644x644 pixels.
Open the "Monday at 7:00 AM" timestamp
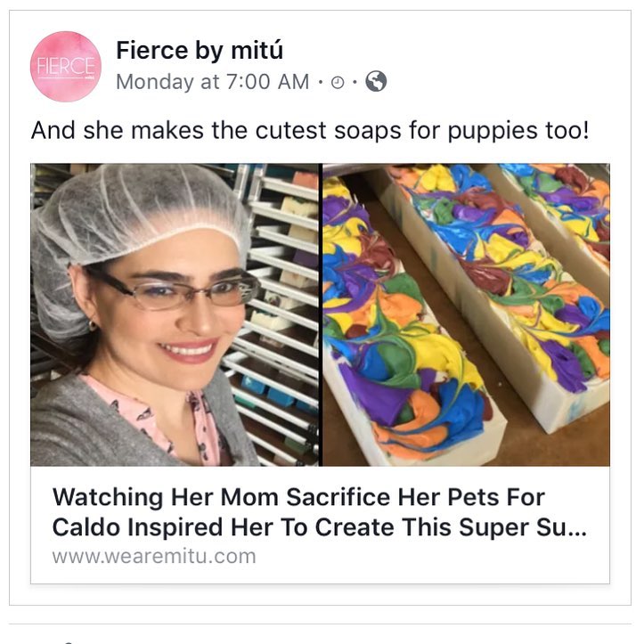[212, 82]
